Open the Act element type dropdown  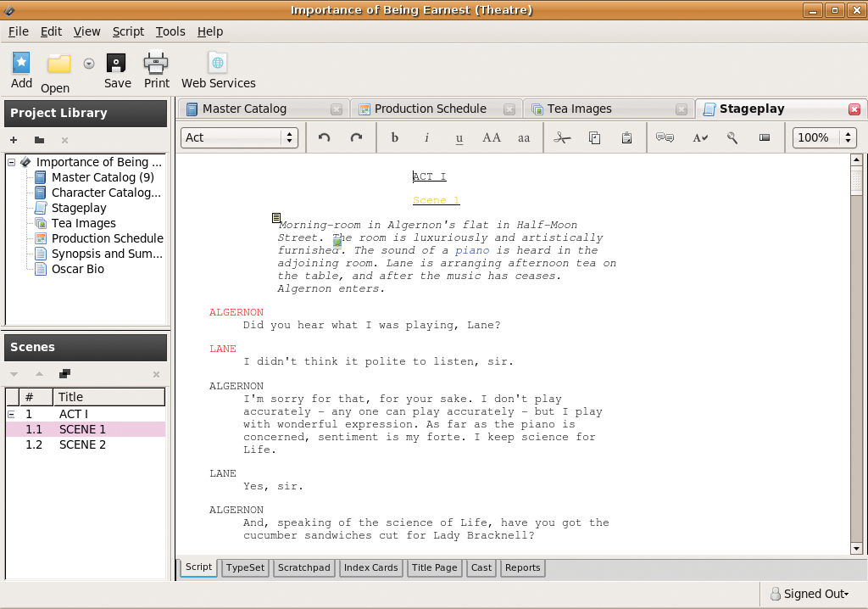click(239, 137)
